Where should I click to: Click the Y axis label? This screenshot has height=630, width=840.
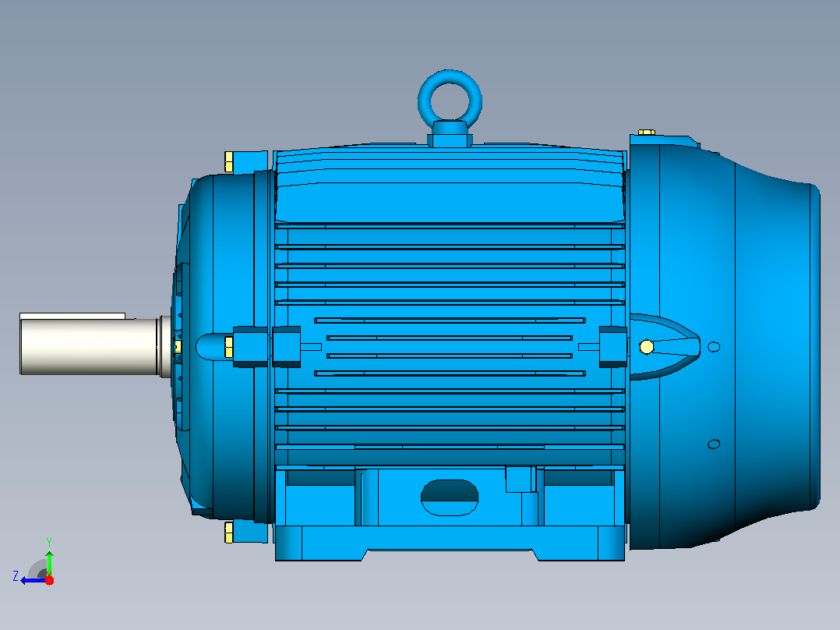click(x=49, y=542)
